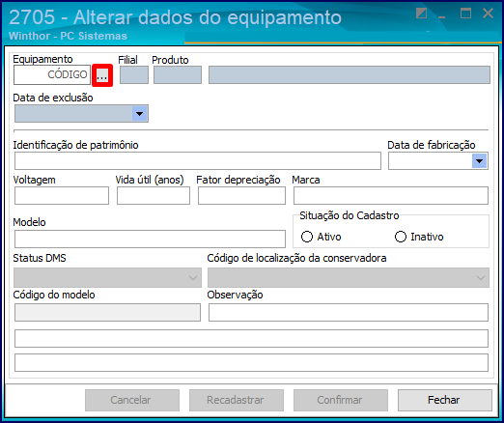This screenshot has width=504, height=423.
Task: Open the equipment search ellipsis button
Action: [102, 75]
